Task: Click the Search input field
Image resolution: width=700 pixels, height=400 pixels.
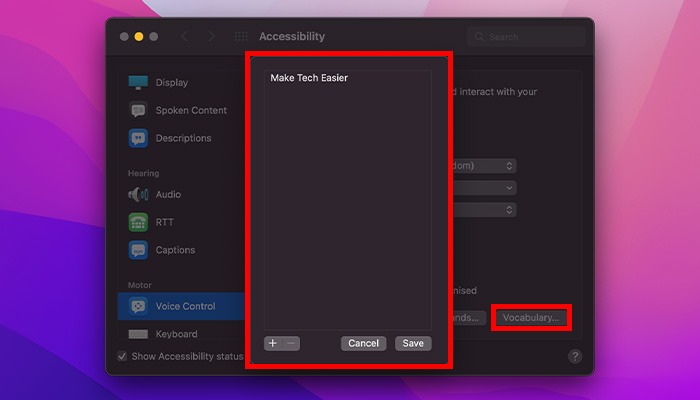Action: click(526, 37)
